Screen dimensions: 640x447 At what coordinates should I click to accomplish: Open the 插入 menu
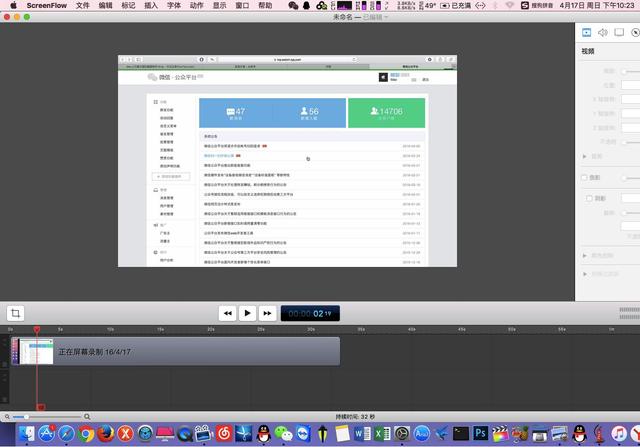pos(151,6)
